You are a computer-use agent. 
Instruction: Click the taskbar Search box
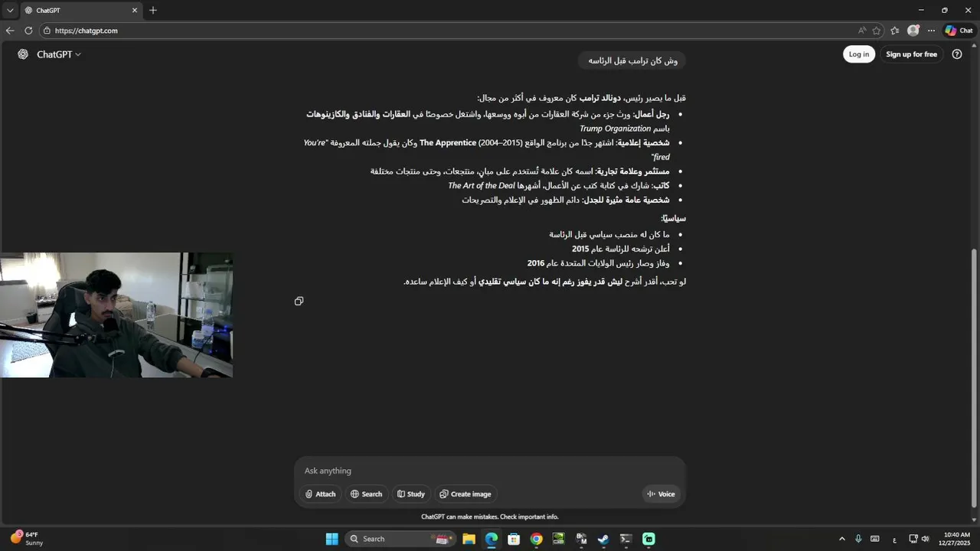tap(400, 539)
